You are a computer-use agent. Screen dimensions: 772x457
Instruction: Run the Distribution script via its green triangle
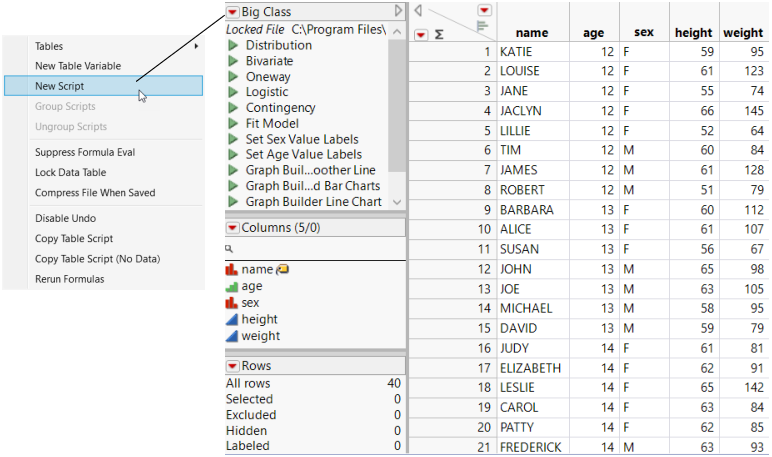233,46
